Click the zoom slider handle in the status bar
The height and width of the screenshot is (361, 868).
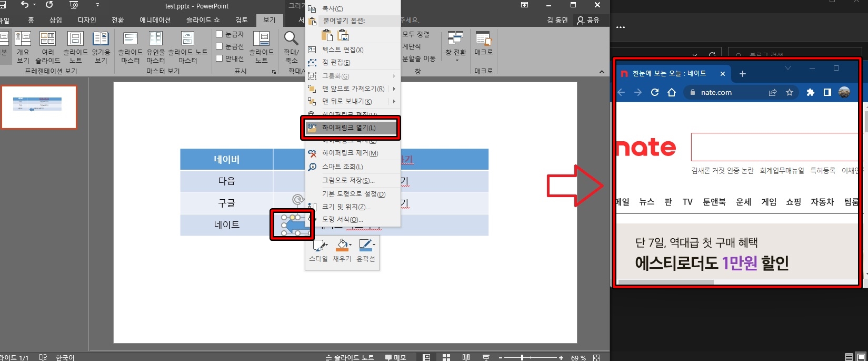522,357
